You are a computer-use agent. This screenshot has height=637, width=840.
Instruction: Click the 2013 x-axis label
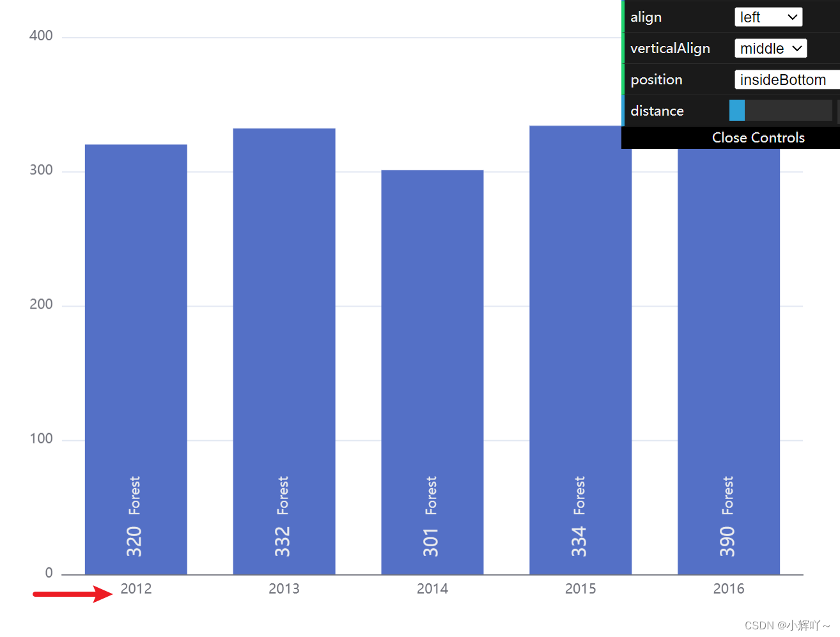tap(284, 589)
